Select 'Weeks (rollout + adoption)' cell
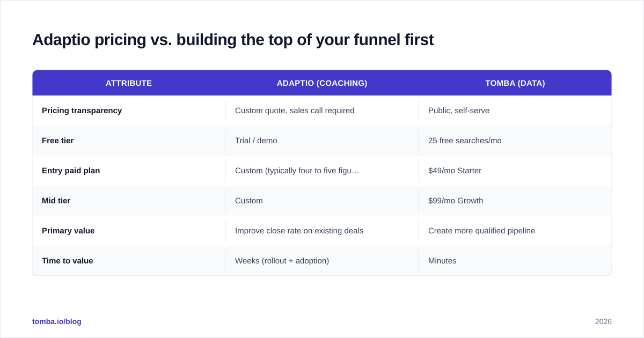 click(x=322, y=261)
